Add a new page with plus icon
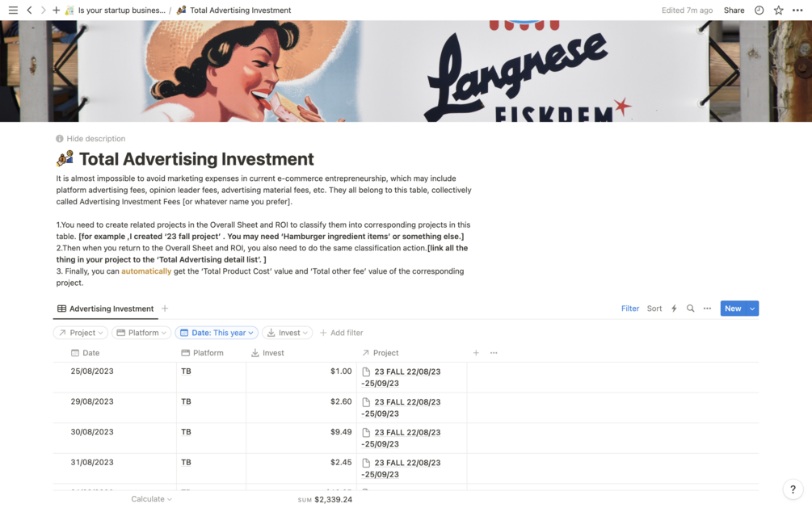This screenshot has width=812, height=508. pos(56,10)
